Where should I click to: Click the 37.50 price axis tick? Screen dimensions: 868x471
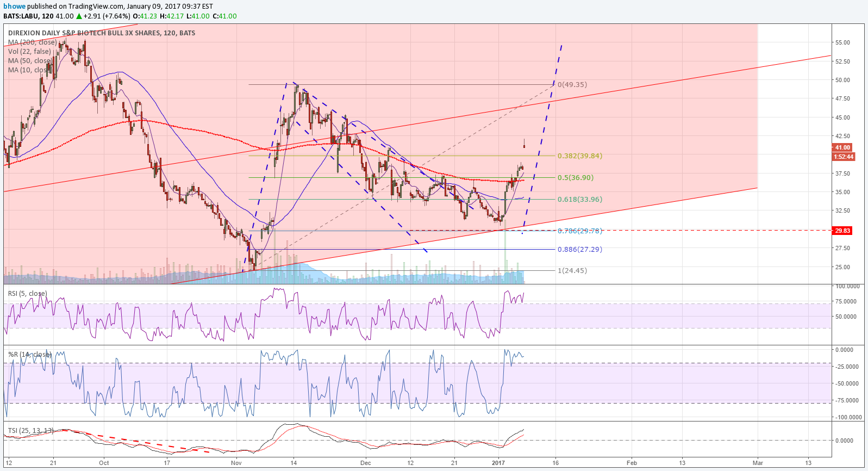click(842, 173)
